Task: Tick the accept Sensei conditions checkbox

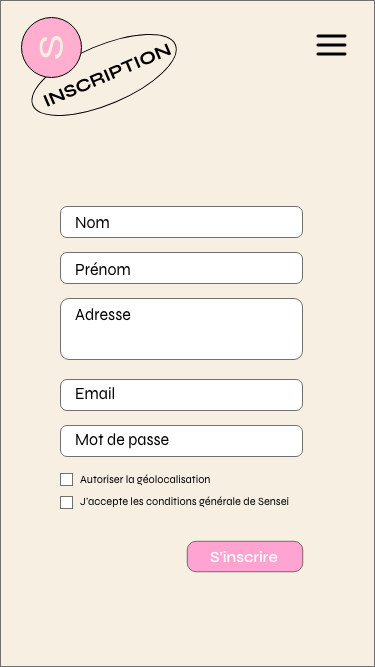Action: (x=66, y=502)
